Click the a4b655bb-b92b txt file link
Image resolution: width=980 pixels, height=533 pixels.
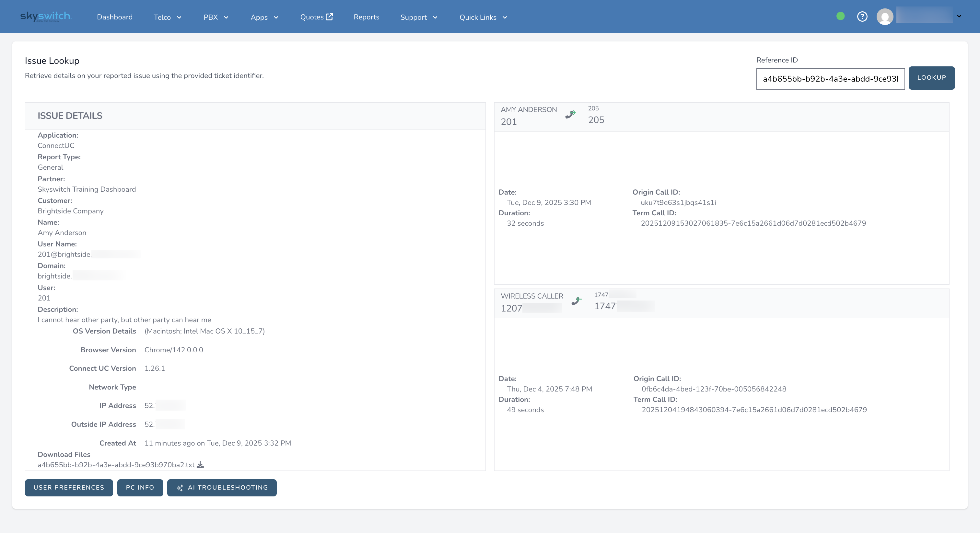[116, 465]
